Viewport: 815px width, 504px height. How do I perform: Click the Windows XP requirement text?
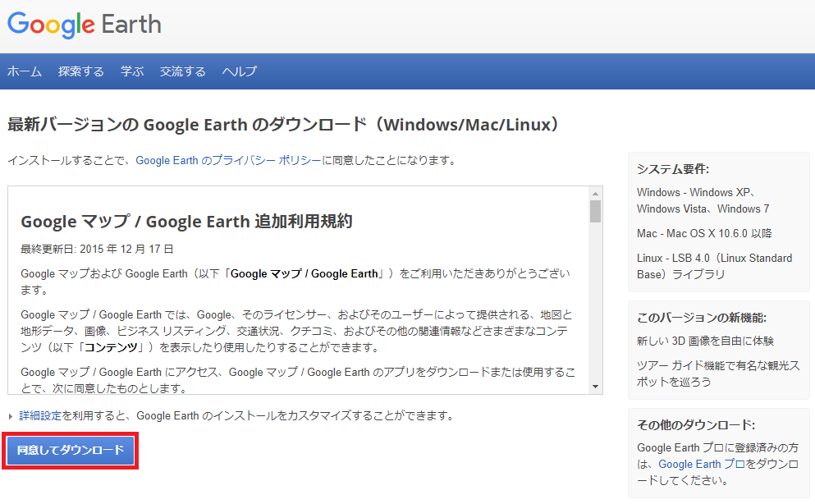point(703,200)
